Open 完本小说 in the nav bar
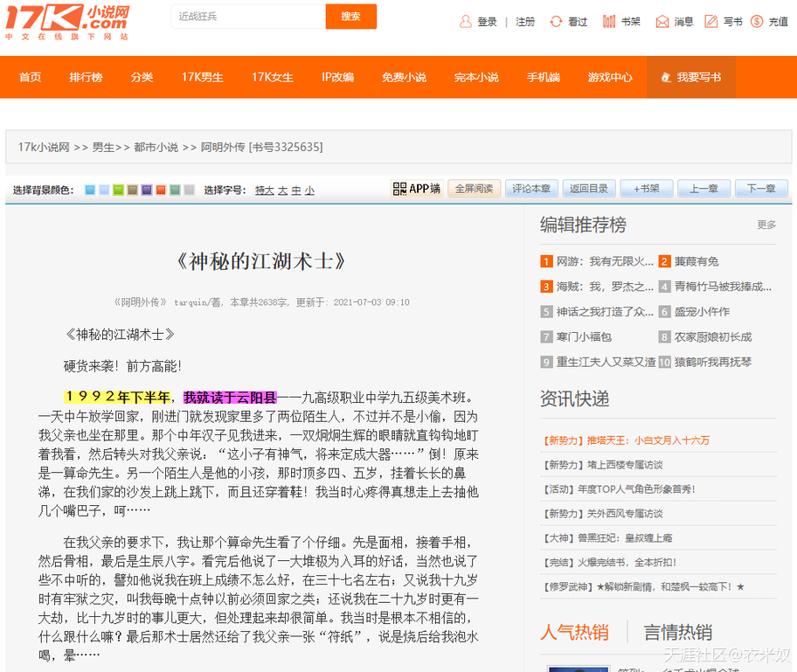 coord(476,77)
